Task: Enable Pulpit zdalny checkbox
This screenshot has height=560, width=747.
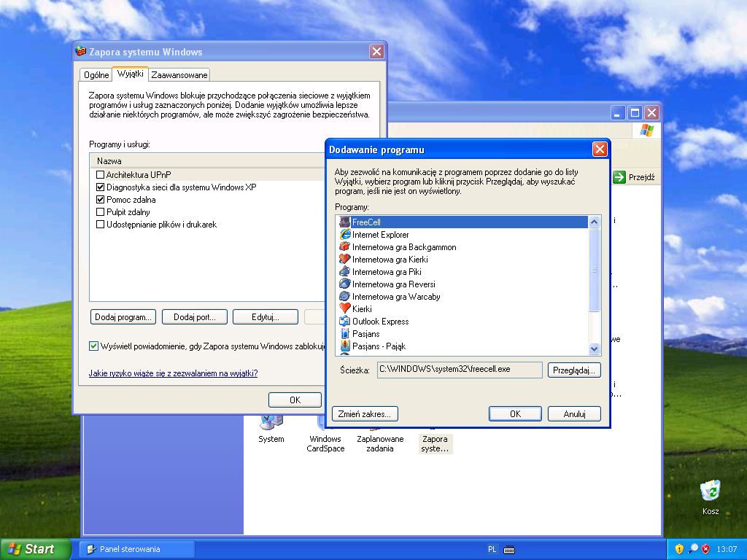Action: click(100, 211)
